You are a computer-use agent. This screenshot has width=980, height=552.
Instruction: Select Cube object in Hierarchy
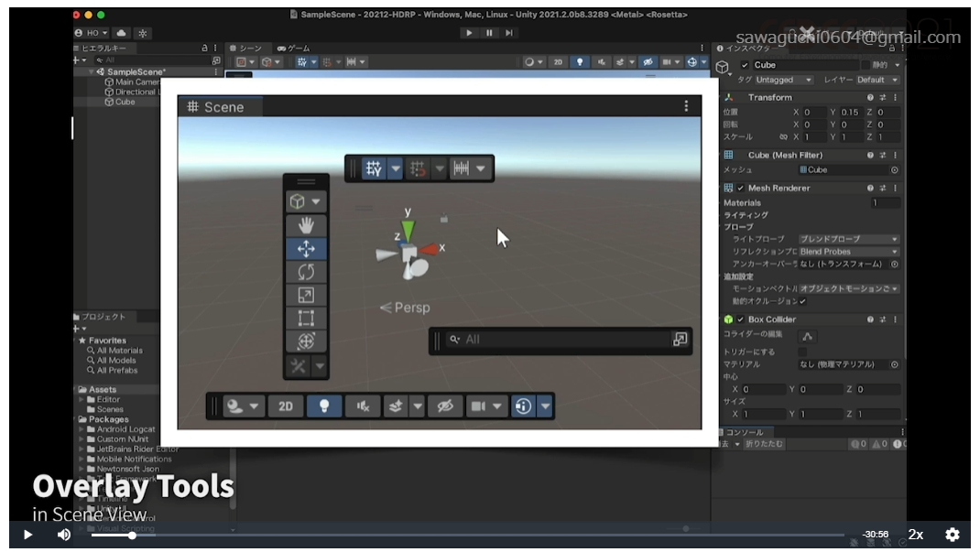pos(119,102)
